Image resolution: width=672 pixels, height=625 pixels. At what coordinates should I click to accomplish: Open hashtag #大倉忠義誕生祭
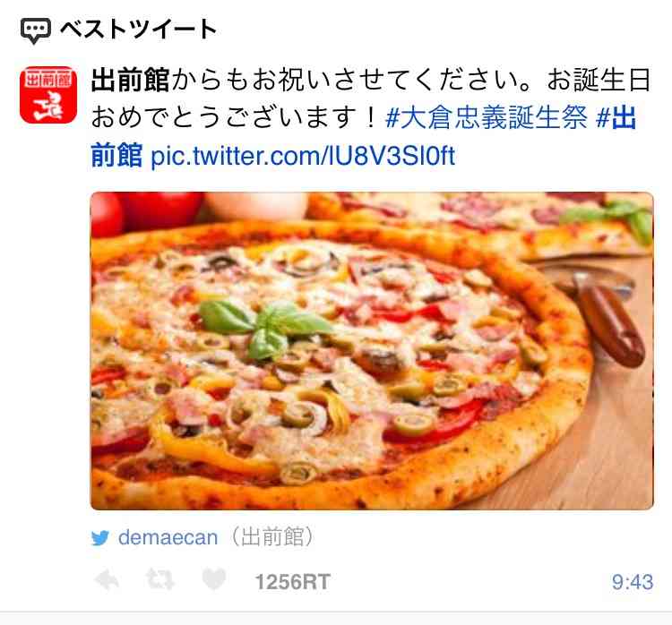coord(486,117)
